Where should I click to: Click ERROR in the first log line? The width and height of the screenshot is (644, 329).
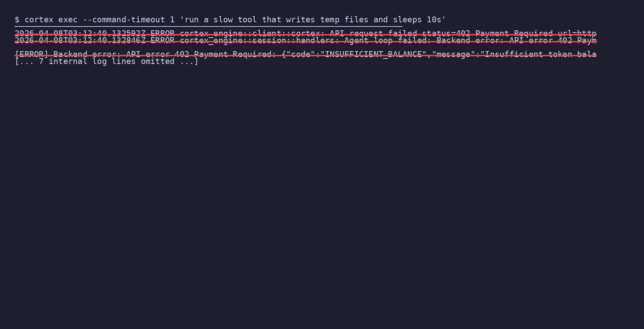point(162,34)
